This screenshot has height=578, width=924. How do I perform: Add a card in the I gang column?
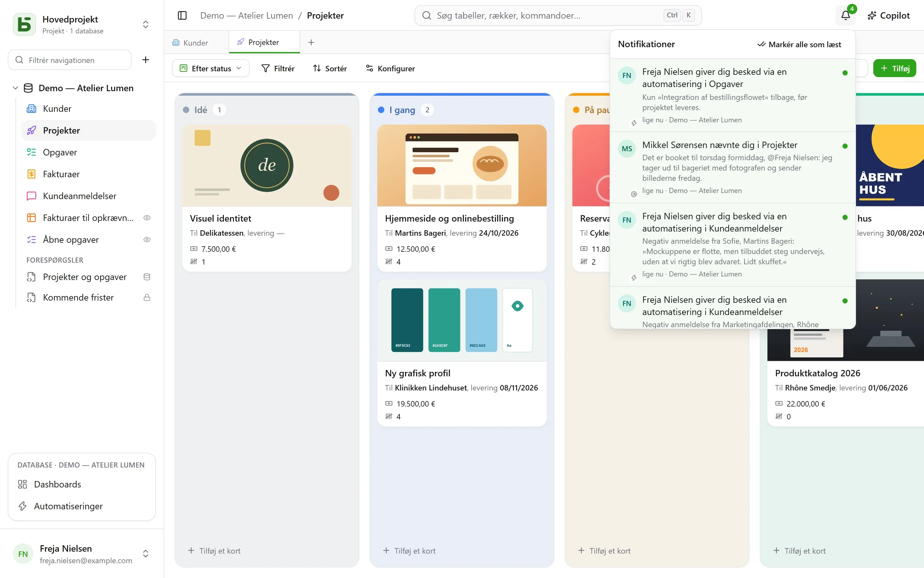[x=409, y=550]
